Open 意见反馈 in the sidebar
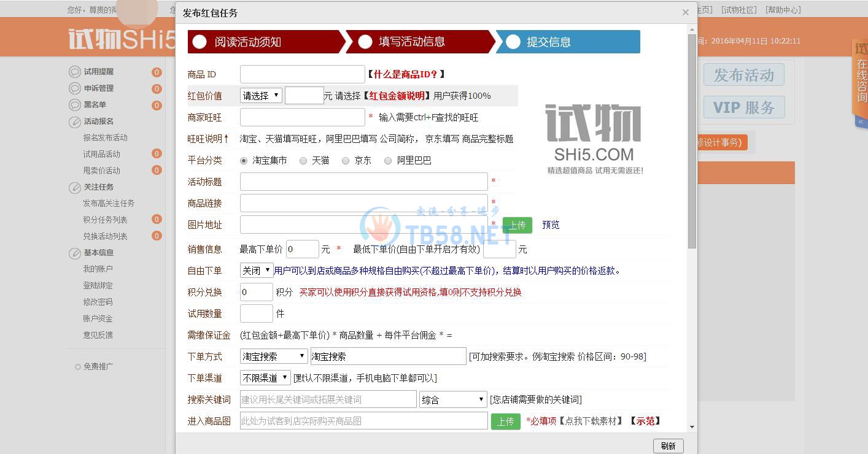This screenshot has width=868, height=454. tap(98, 336)
